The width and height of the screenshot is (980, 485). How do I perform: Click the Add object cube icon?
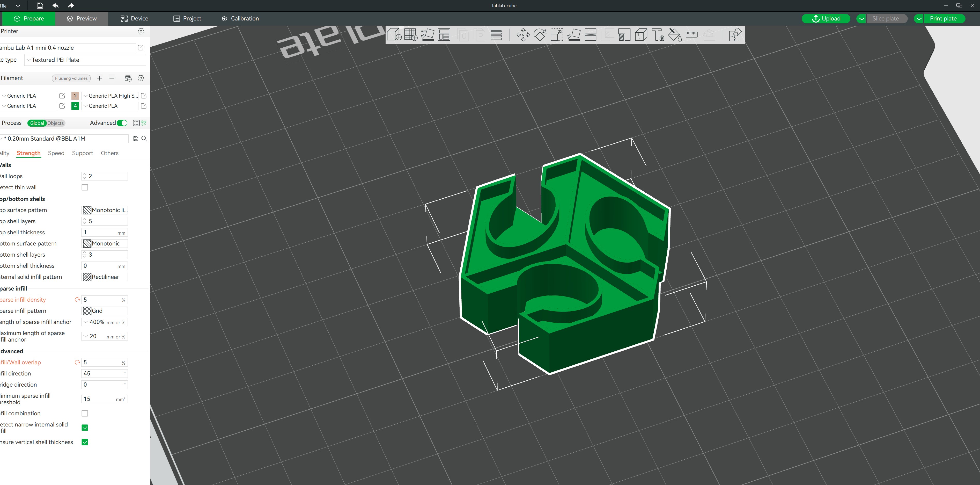(394, 35)
